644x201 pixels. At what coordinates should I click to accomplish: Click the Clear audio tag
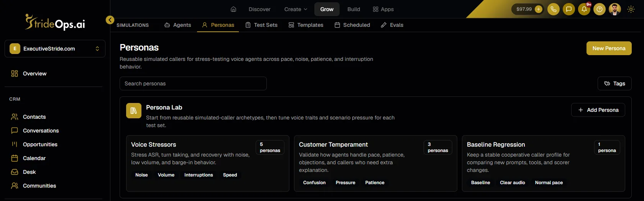513,183
